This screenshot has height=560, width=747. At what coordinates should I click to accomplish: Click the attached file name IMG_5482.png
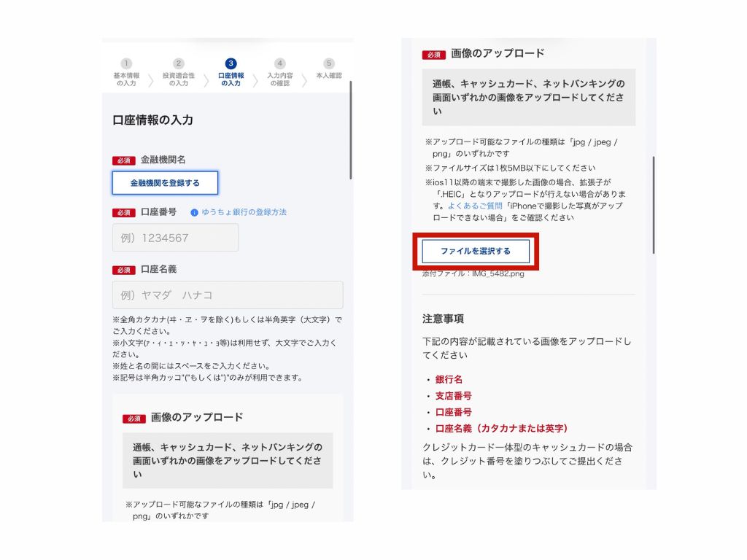pyautogui.click(x=473, y=273)
